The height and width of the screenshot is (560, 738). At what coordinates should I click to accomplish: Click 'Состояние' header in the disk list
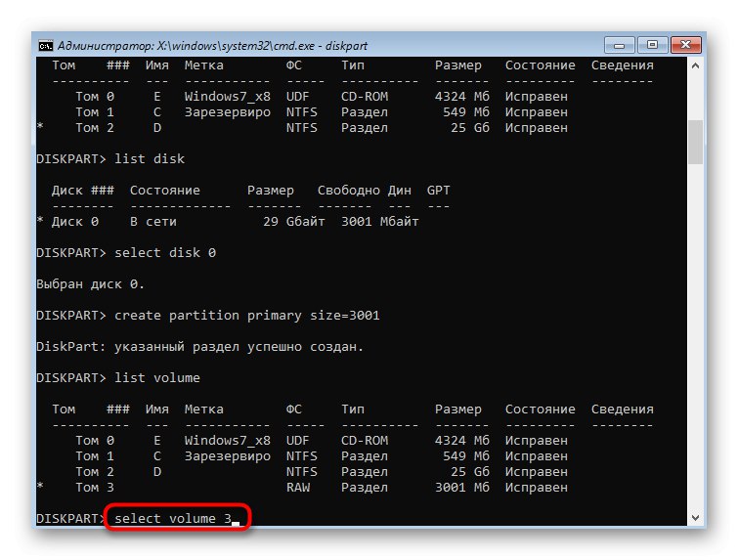click(x=165, y=191)
